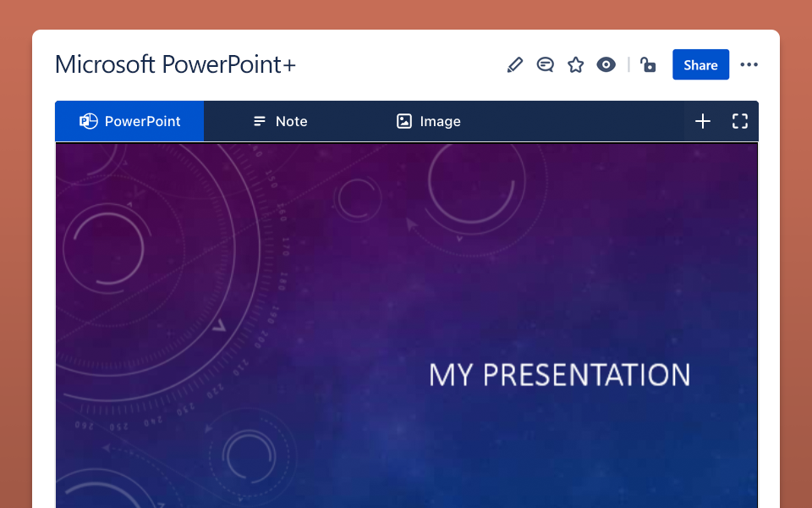Toggle the watch eye icon
This screenshot has width=812, height=508.
point(606,65)
